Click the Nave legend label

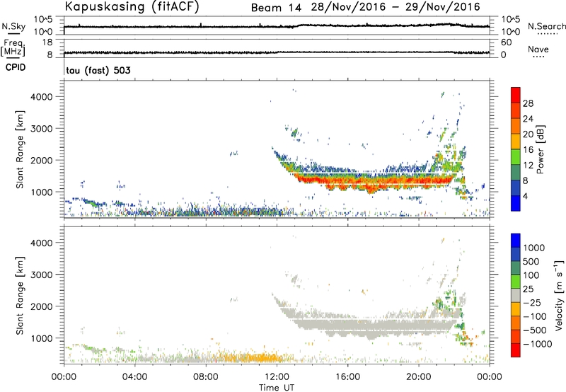(x=538, y=50)
